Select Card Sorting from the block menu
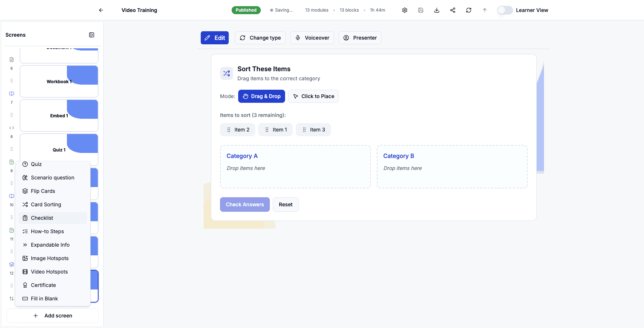The width and height of the screenshot is (644, 328). pyautogui.click(x=46, y=204)
